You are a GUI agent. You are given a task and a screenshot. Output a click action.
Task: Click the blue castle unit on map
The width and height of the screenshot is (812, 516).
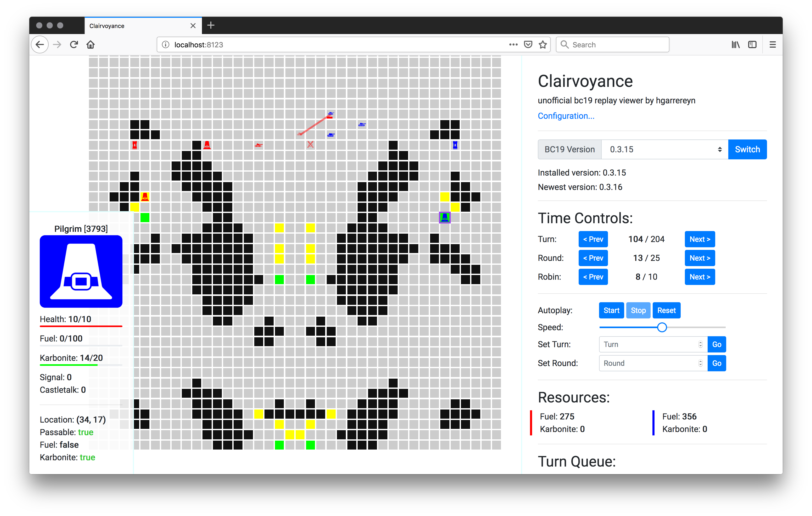[x=455, y=145]
